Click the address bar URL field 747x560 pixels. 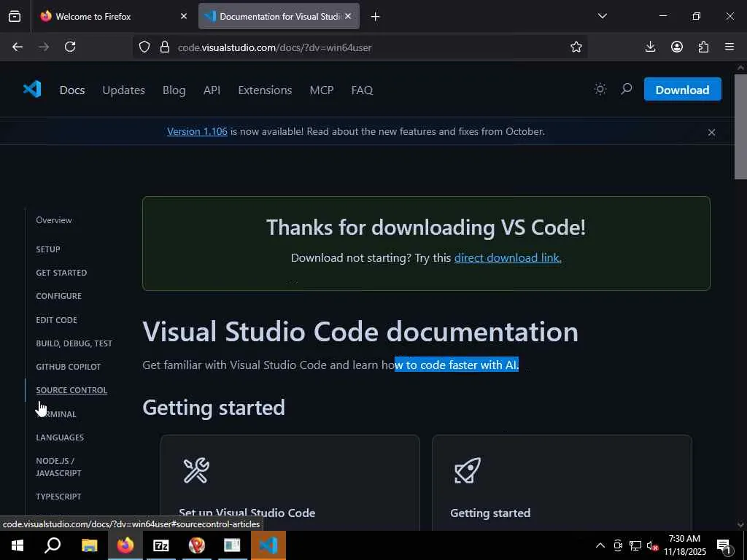tap(362, 47)
